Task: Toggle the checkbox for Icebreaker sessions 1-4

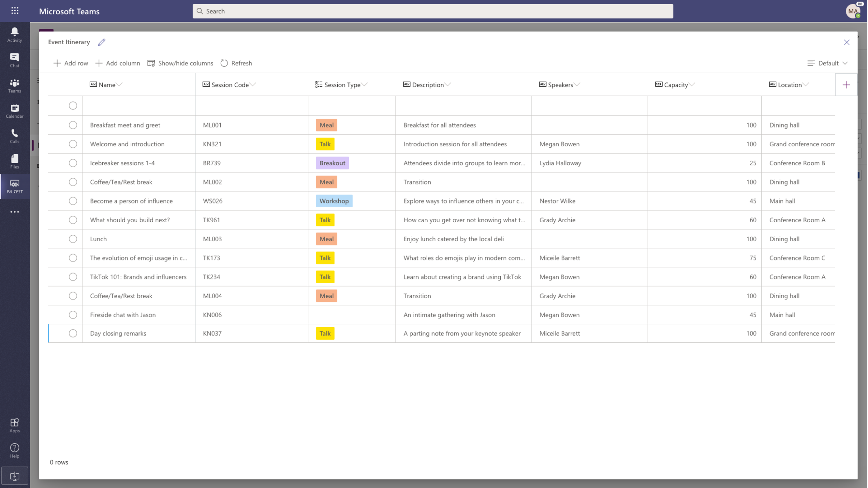Action: click(x=73, y=162)
